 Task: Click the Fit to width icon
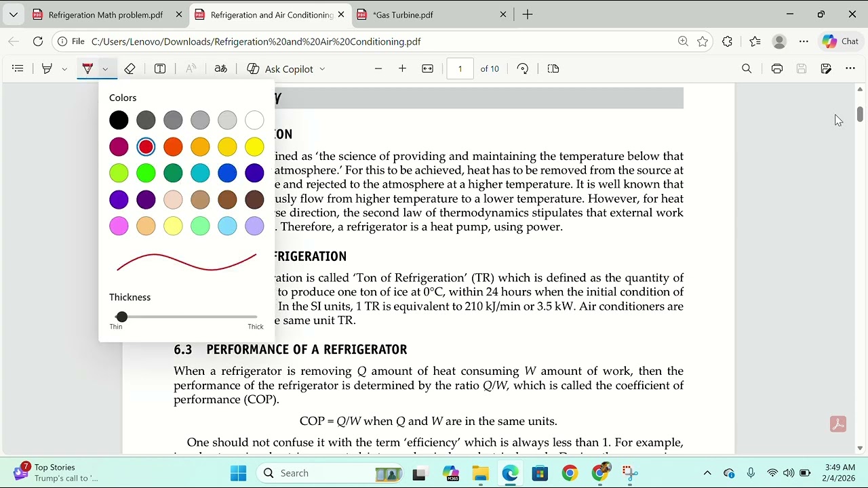coord(427,68)
